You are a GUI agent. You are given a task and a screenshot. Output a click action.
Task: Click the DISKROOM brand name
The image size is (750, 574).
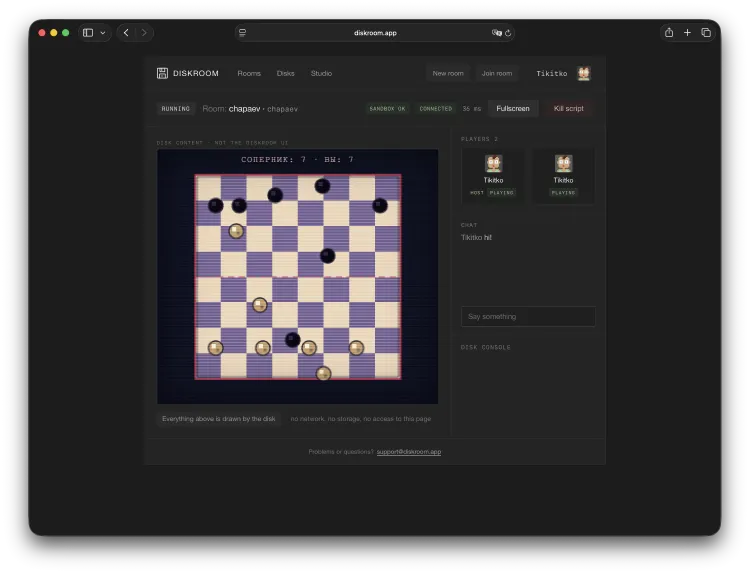[196, 73]
